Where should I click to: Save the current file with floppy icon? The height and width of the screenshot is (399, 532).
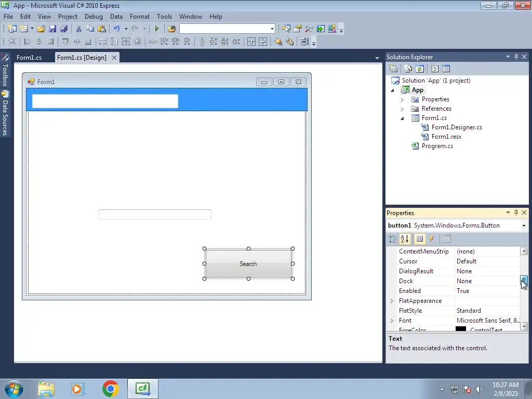(52, 29)
